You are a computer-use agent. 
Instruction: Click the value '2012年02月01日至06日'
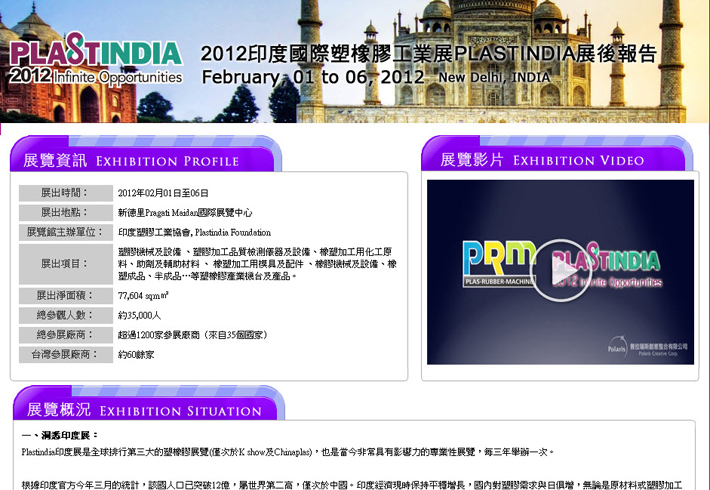coord(163,193)
